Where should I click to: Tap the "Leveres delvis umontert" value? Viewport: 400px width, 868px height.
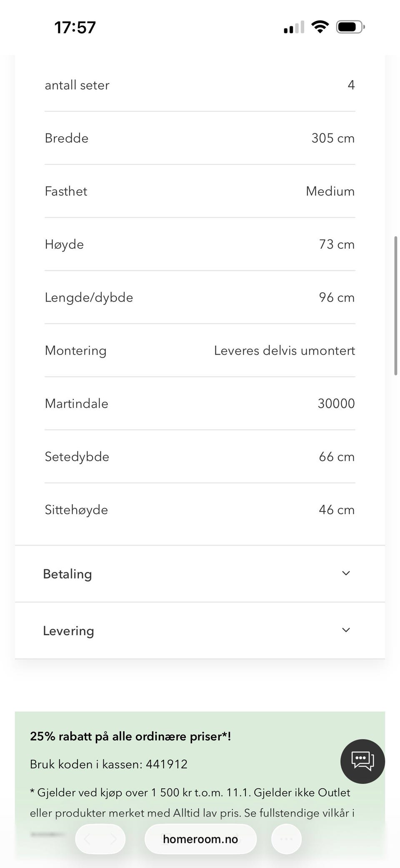285,350
